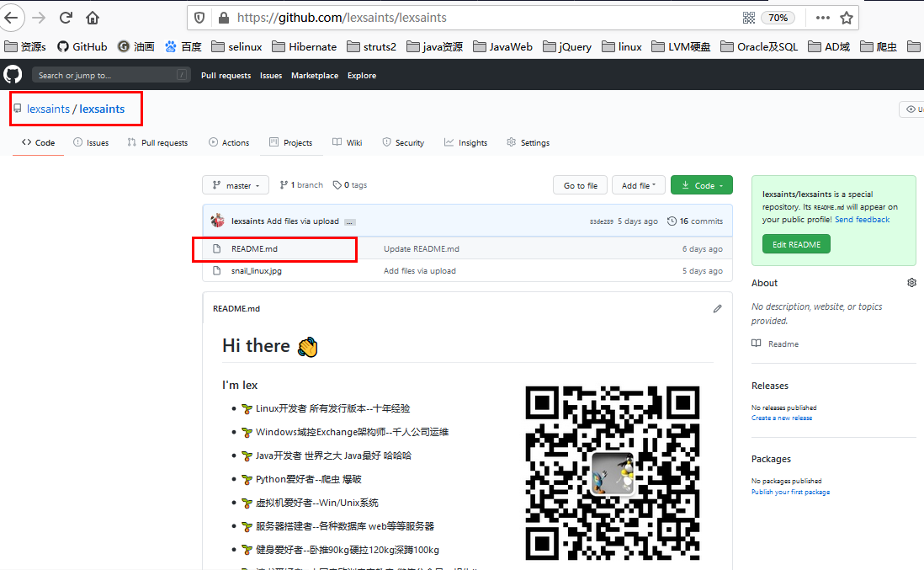View the 0 tags link
This screenshot has height=570, width=924.
tap(350, 185)
